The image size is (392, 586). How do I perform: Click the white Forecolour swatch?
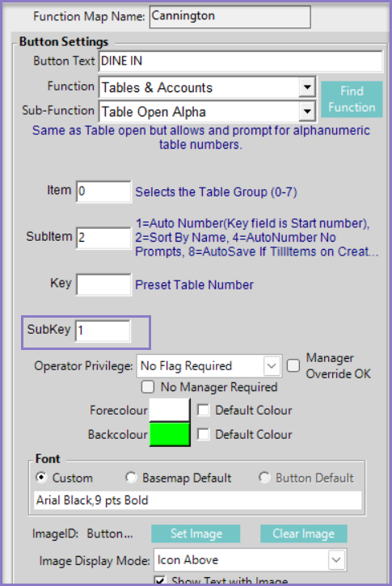tap(170, 410)
